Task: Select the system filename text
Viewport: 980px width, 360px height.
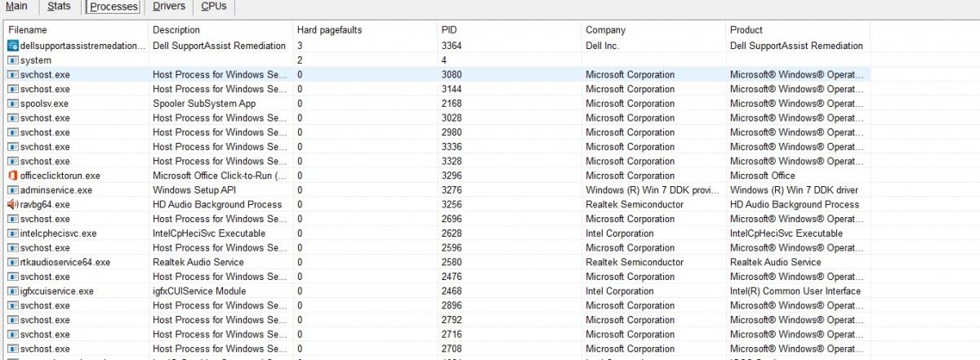Action: [x=35, y=60]
